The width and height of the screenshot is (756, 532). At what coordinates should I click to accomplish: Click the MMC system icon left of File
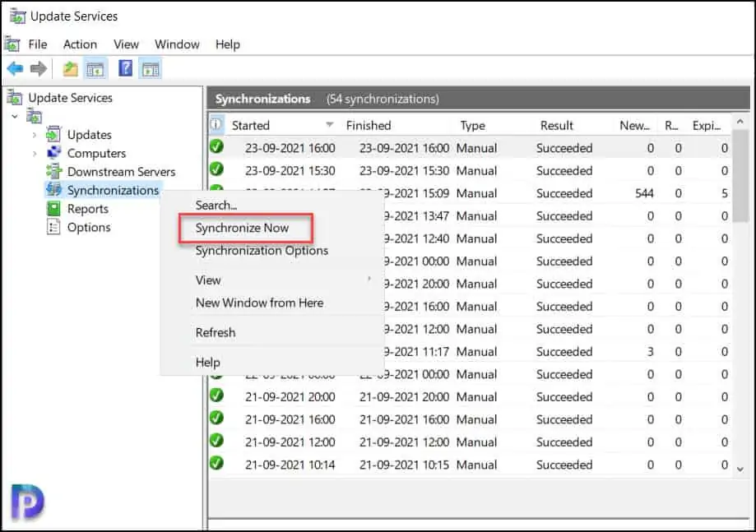point(12,44)
